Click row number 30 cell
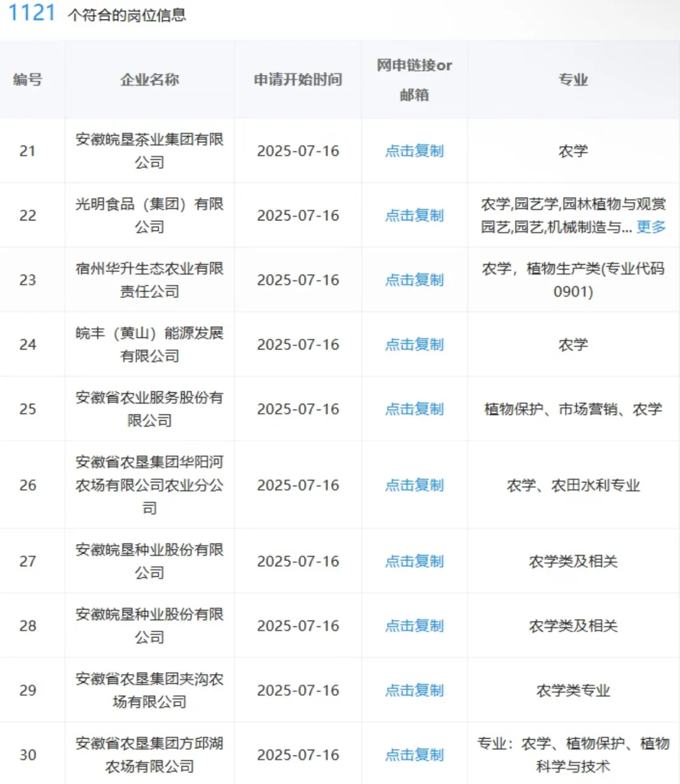 pos(28,755)
